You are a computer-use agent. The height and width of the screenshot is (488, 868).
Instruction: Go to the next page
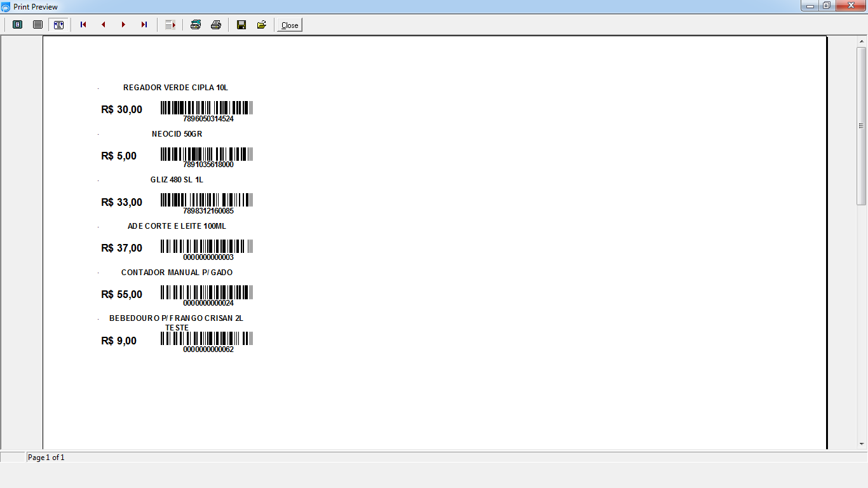pyautogui.click(x=124, y=25)
